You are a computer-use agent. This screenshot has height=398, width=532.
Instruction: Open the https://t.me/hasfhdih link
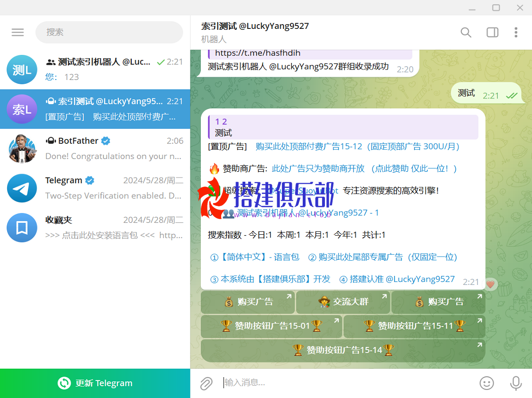(x=258, y=53)
